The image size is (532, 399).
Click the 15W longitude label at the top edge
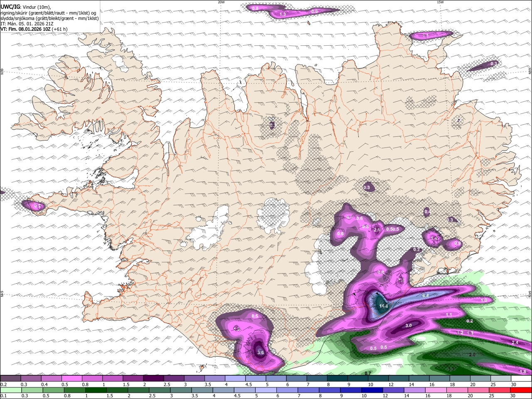440,2
